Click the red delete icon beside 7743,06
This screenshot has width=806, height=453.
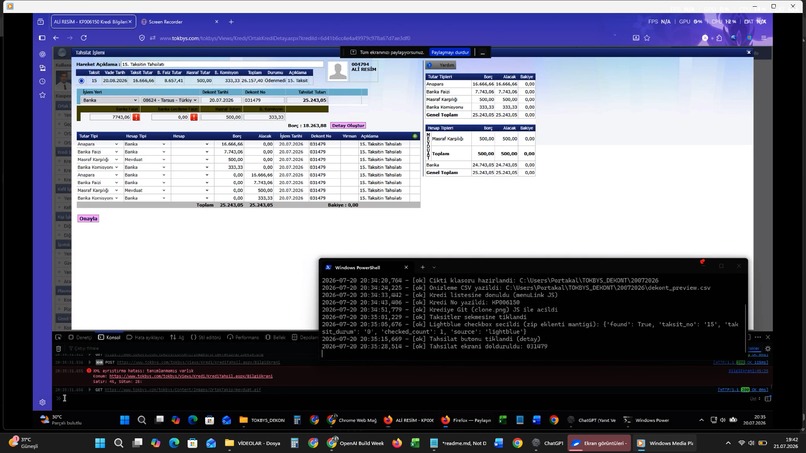coord(136,117)
